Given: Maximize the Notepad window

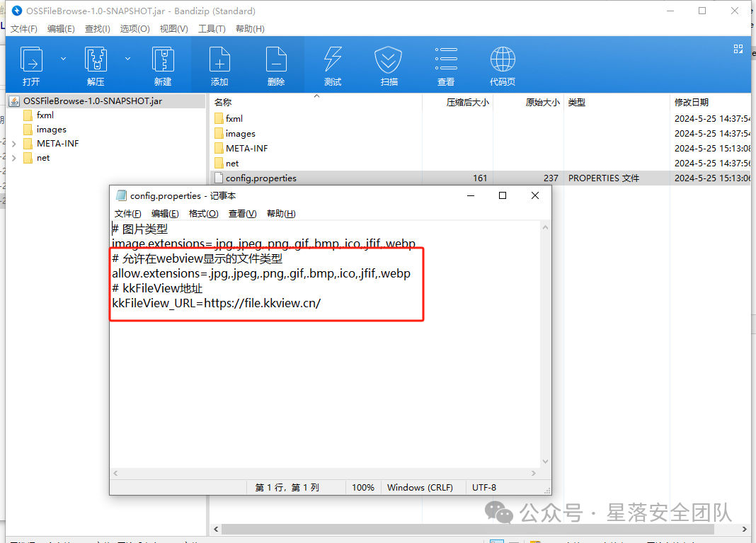Looking at the screenshot, I should click(x=503, y=195).
